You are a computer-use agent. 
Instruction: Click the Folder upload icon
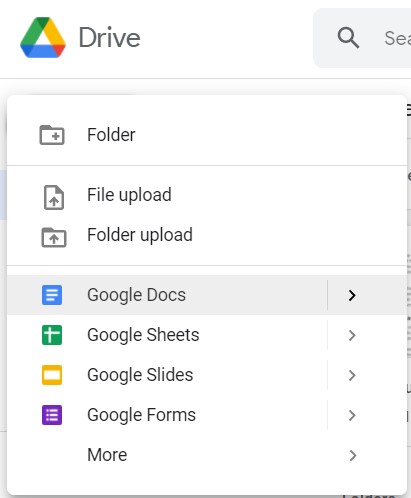click(54, 237)
